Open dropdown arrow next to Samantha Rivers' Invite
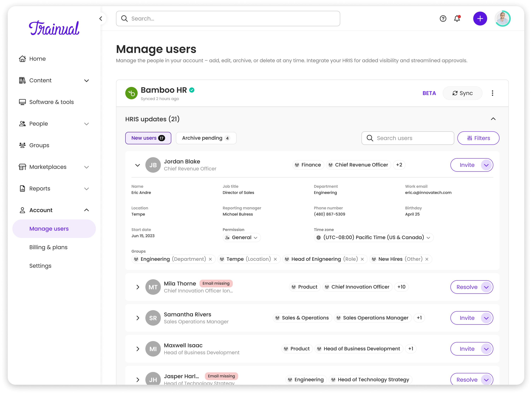 coord(486,318)
